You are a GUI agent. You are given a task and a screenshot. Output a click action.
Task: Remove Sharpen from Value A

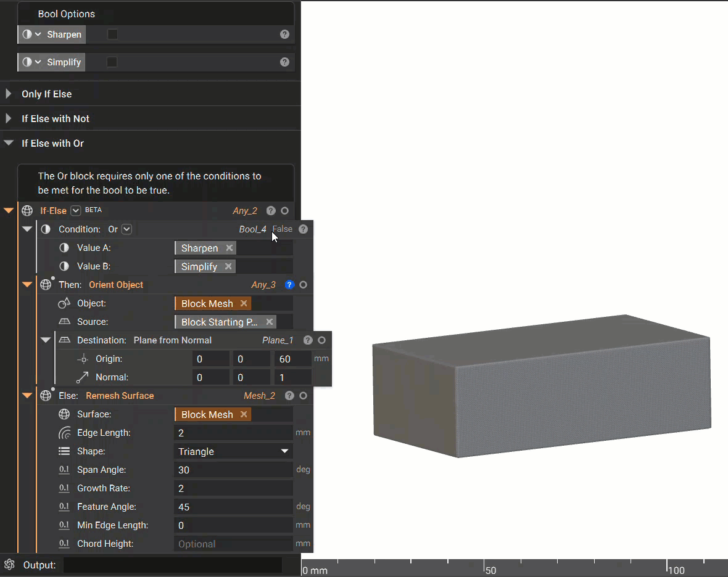[230, 248]
